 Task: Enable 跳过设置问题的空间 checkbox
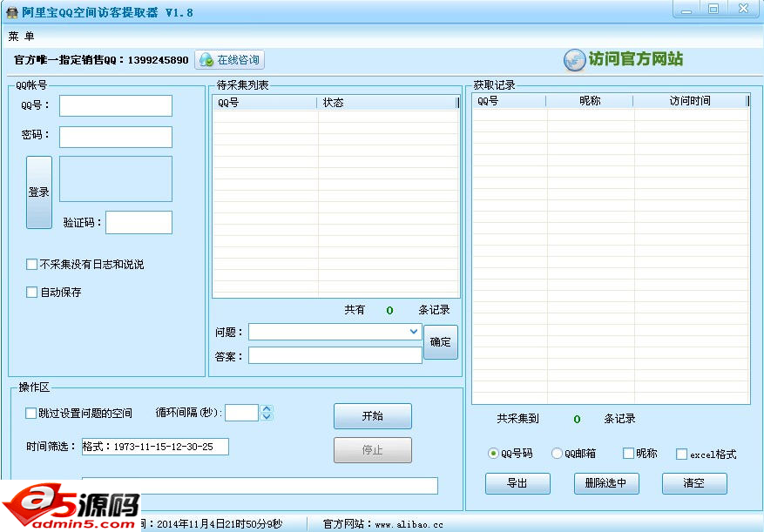coord(30,413)
